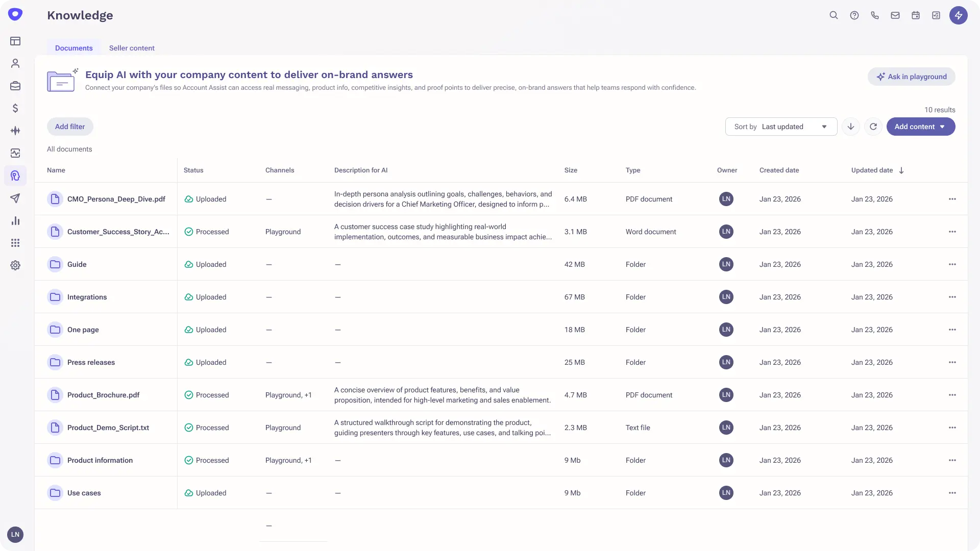
Task: Open the help question mark icon
Action: point(854,15)
